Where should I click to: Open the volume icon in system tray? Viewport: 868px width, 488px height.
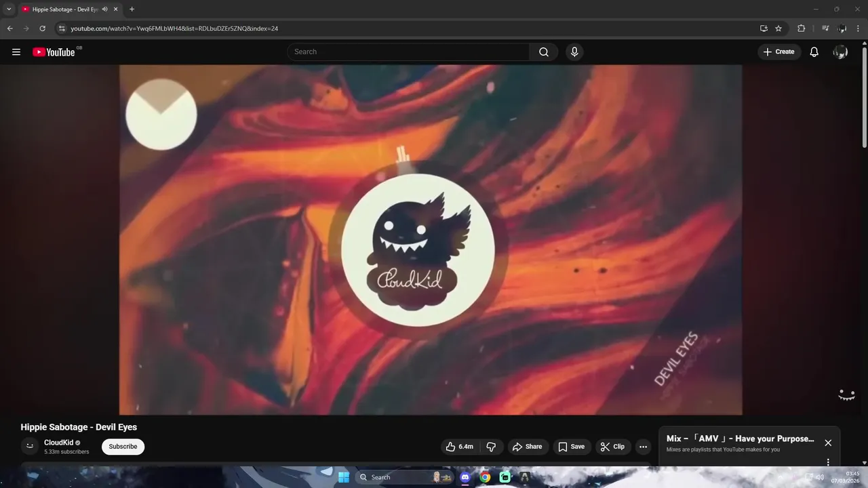[x=820, y=477]
